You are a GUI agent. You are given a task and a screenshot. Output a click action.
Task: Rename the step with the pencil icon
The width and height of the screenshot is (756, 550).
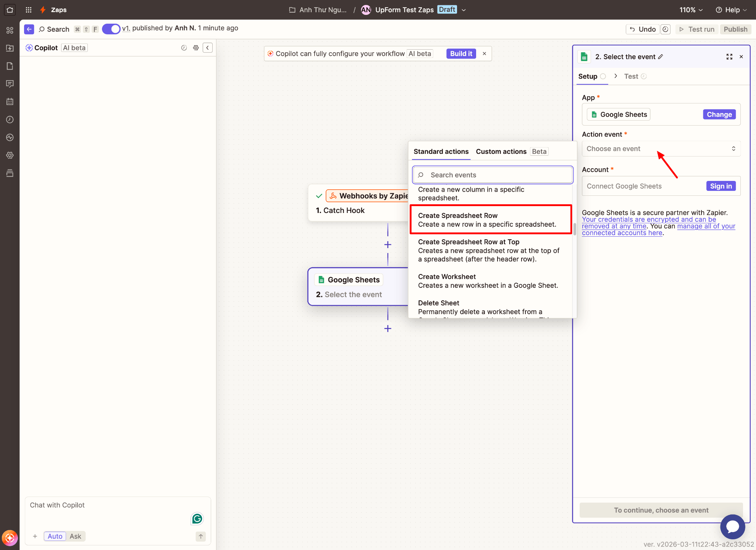click(x=661, y=56)
